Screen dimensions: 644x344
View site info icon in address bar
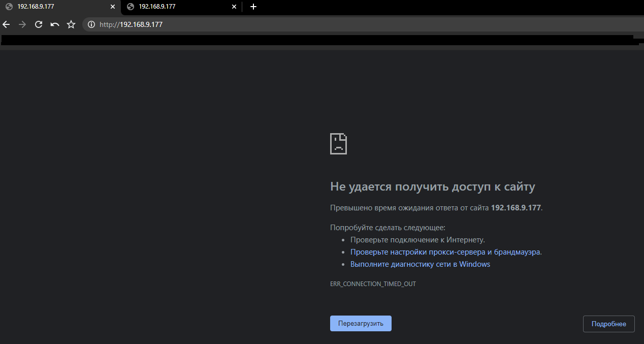91,24
